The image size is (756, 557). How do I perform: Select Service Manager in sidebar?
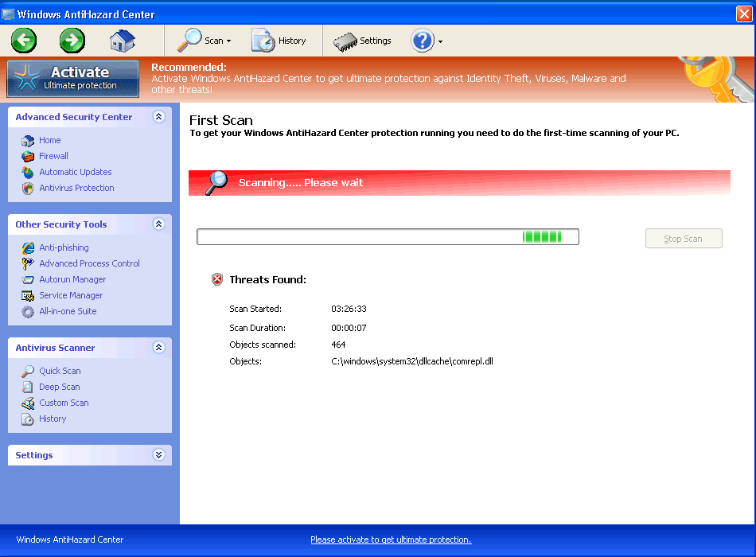click(71, 295)
